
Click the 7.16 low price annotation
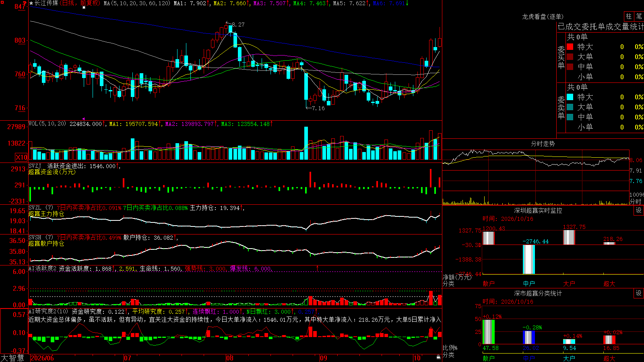point(318,108)
